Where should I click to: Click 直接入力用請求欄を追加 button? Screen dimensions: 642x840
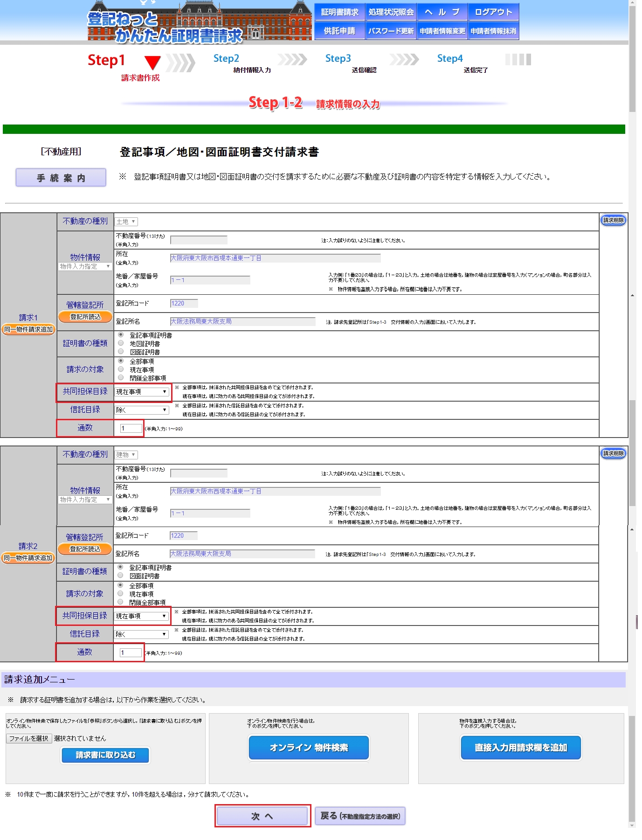(x=521, y=748)
